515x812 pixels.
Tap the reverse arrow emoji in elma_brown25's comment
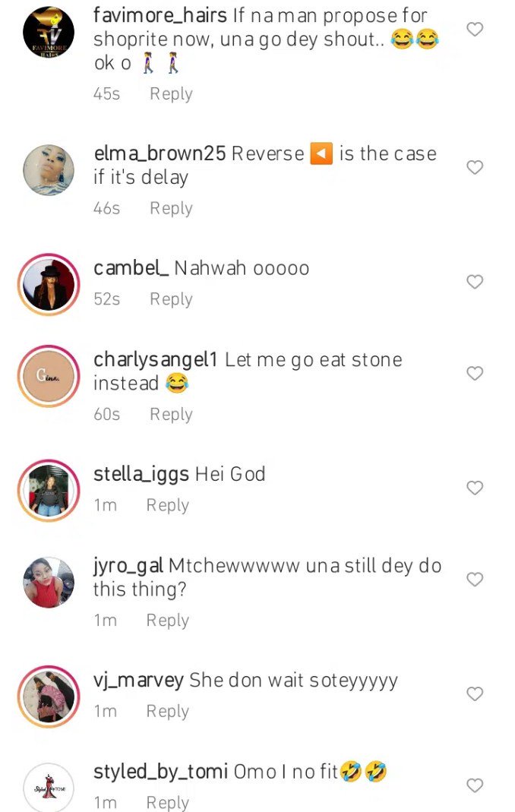pos(321,153)
